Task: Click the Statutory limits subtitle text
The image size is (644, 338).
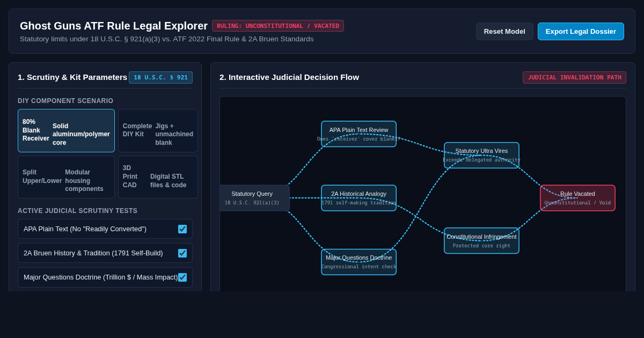Action: [167, 39]
